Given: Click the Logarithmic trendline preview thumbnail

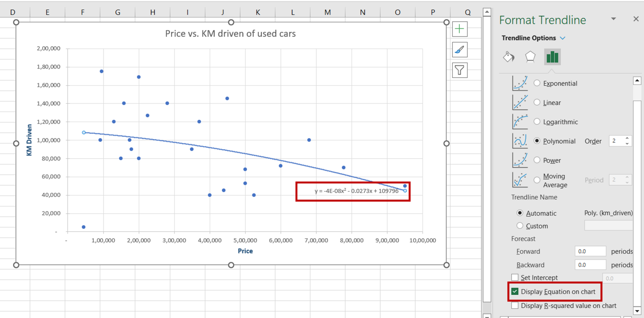Looking at the screenshot, I should click(520, 122).
